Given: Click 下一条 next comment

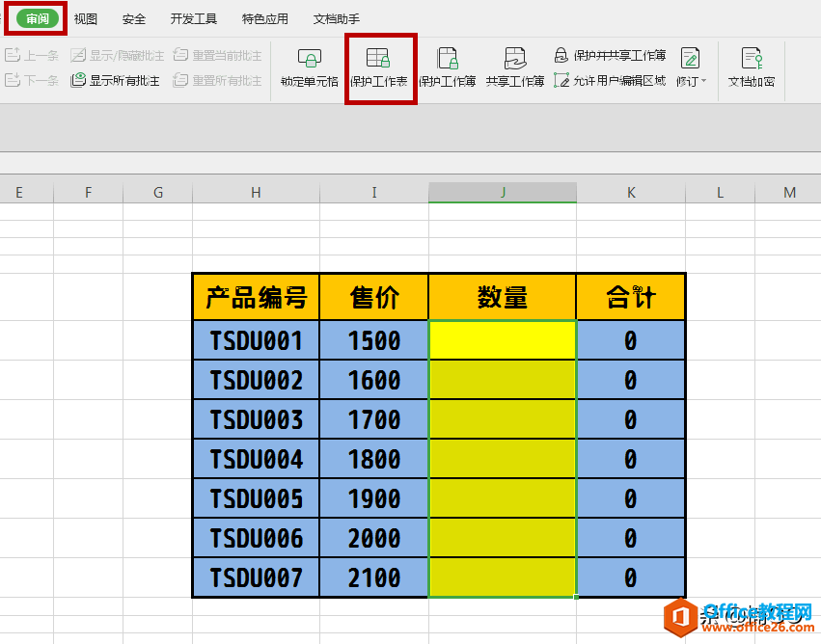Looking at the screenshot, I should click(32, 81).
